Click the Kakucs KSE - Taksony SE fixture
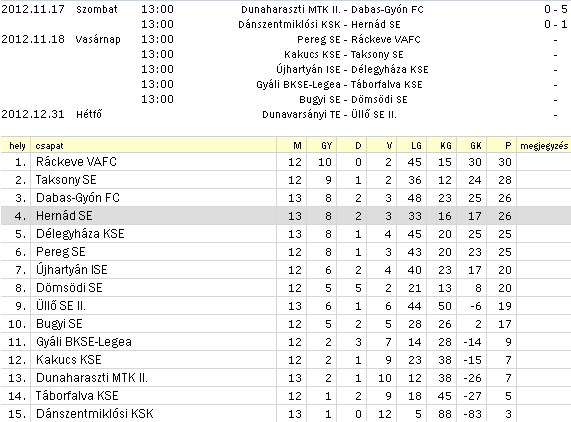This screenshot has width=571, height=422. tap(343, 55)
